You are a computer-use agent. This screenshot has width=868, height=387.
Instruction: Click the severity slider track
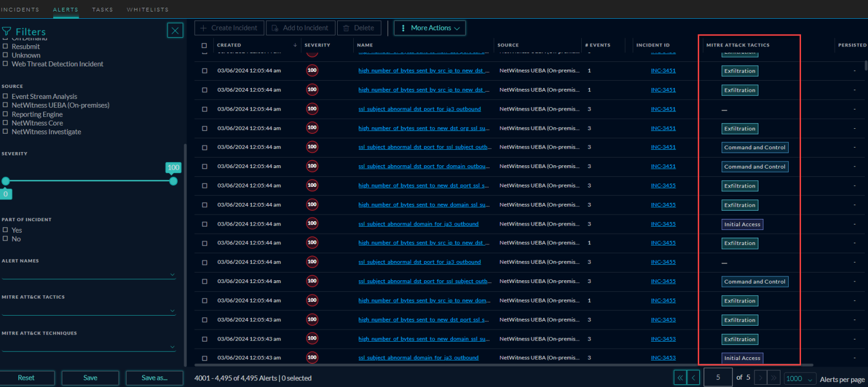click(x=90, y=181)
